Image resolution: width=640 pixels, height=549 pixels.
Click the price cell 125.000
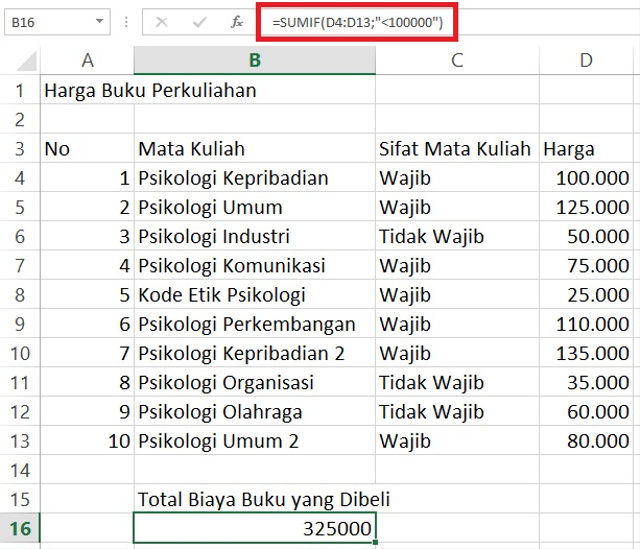tap(586, 207)
